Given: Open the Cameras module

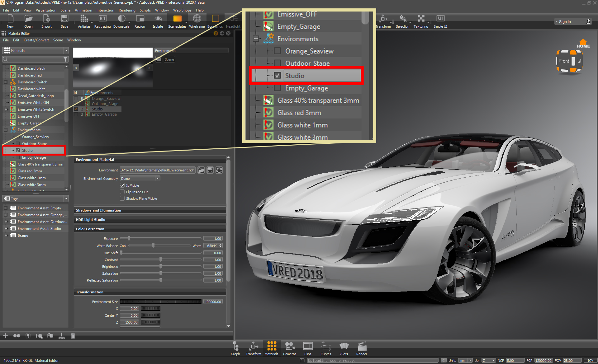Looking at the screenshot, I should point(290,348).
